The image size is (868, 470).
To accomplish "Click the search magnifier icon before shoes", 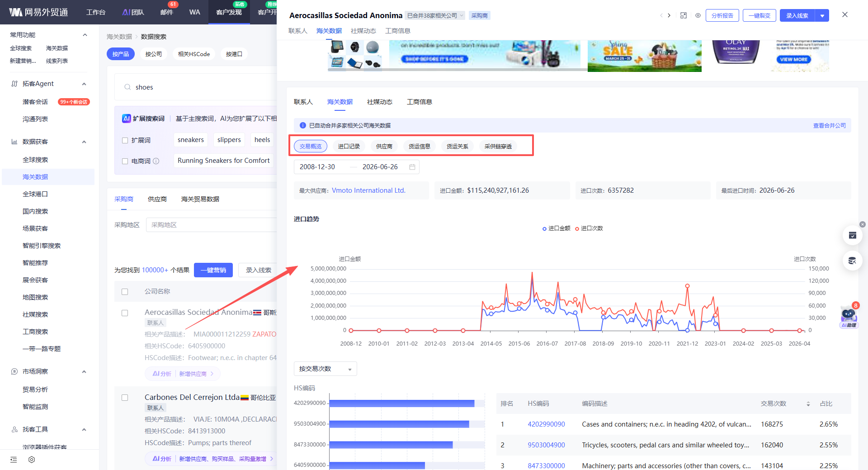I will click(x=127, y=87).
